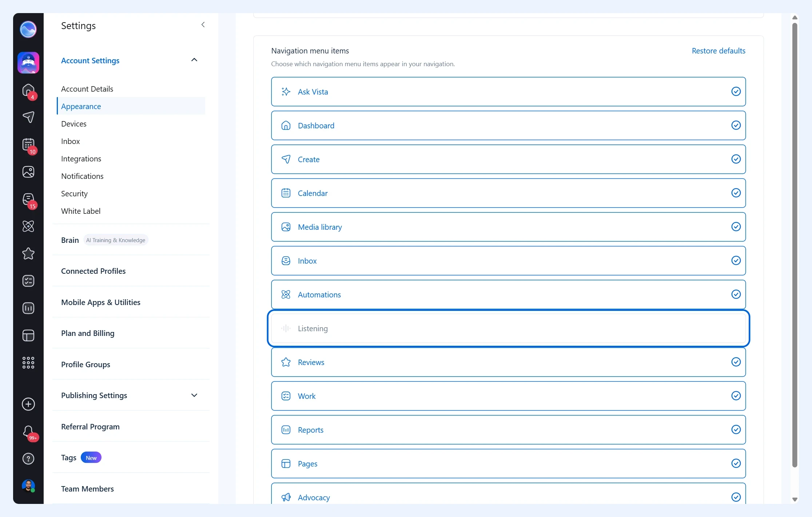The height and width of the screenshot is (517, 812).
Task: Uncheck the Automations navigation item
Action: 736,294
